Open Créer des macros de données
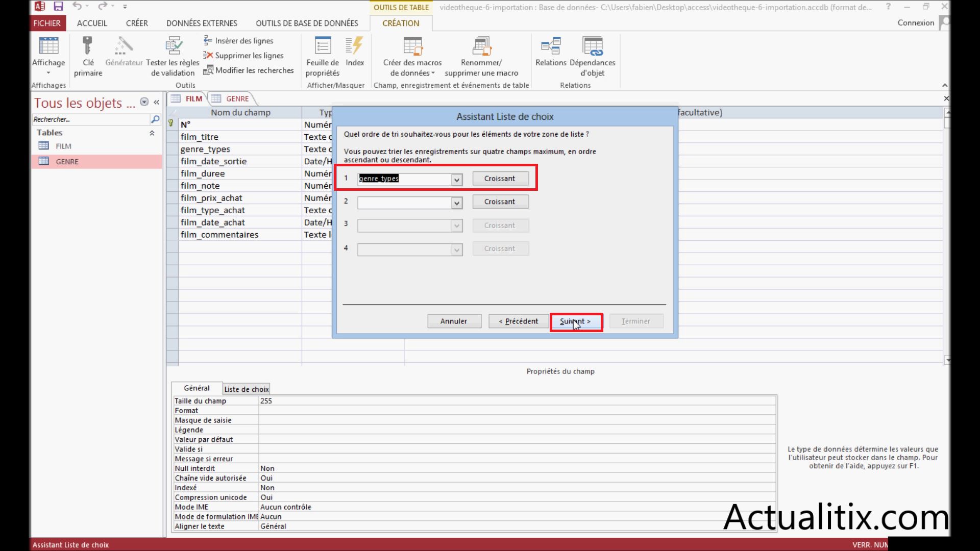The image size is (980, 551). (412, 56)
